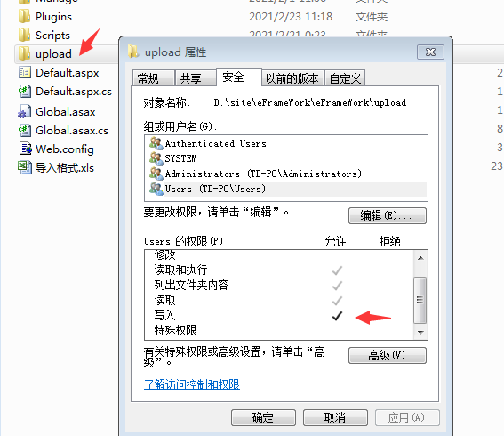Click the Scripts folder icon
The width and height of the screenshot is (504, 436).
(24, 35)
